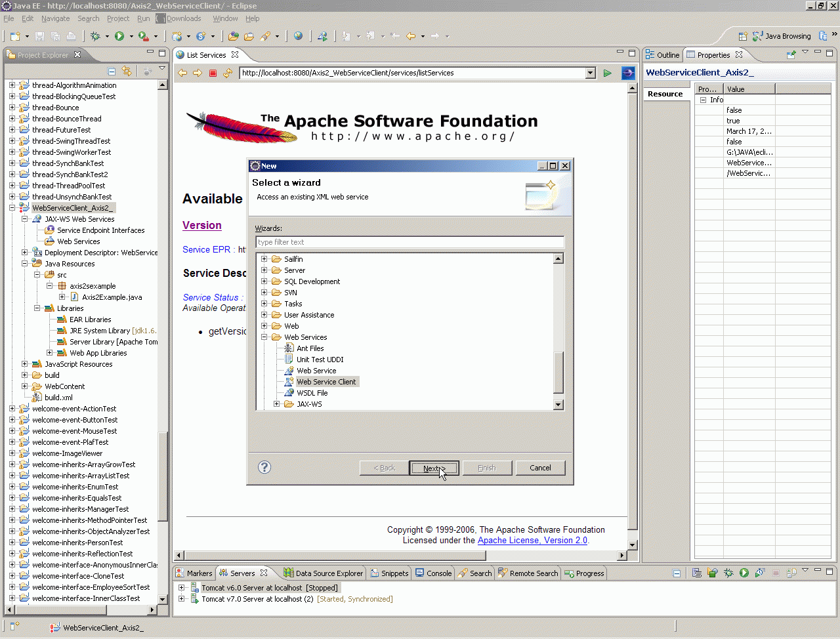Click the green Go arrow beside URL field
This screenshot has width=840, height=639.
pos(608,73)
